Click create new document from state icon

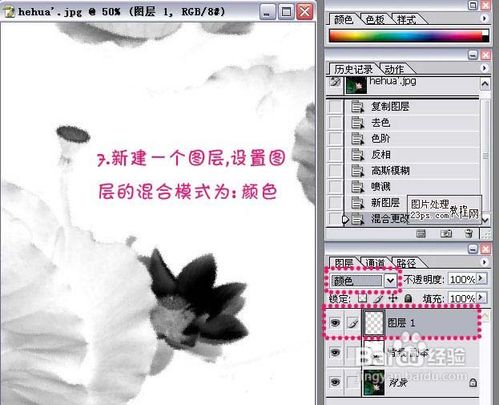[x=421, y=234]
